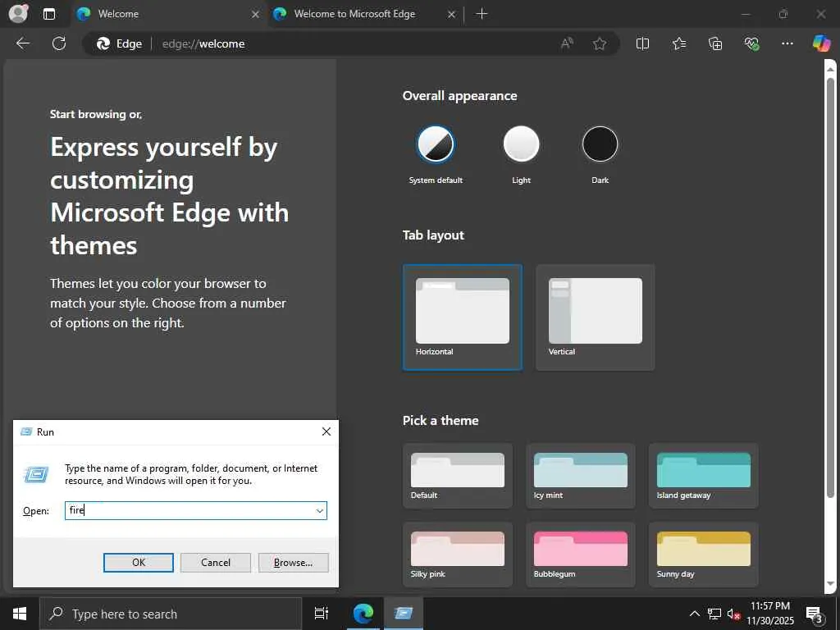Click the 'Start browsing or,' text
The height and width of the screenshot is (630, 840).
[96, 114]
